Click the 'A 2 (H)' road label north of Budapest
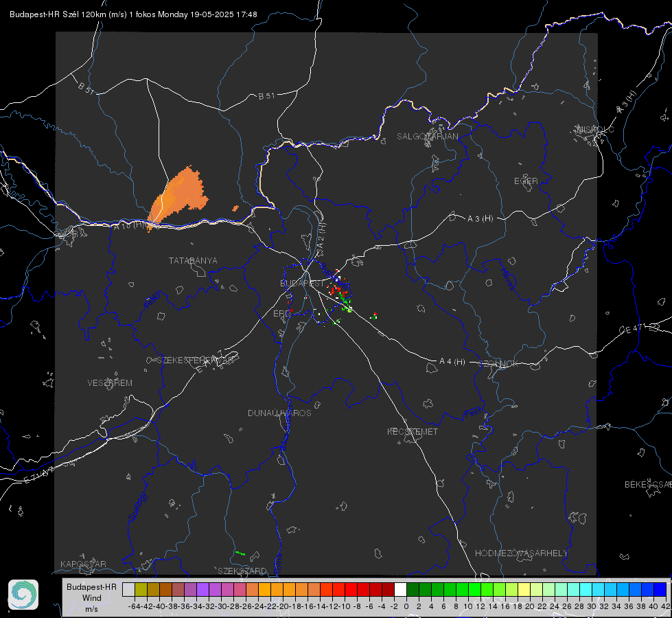 pos(321,235)
